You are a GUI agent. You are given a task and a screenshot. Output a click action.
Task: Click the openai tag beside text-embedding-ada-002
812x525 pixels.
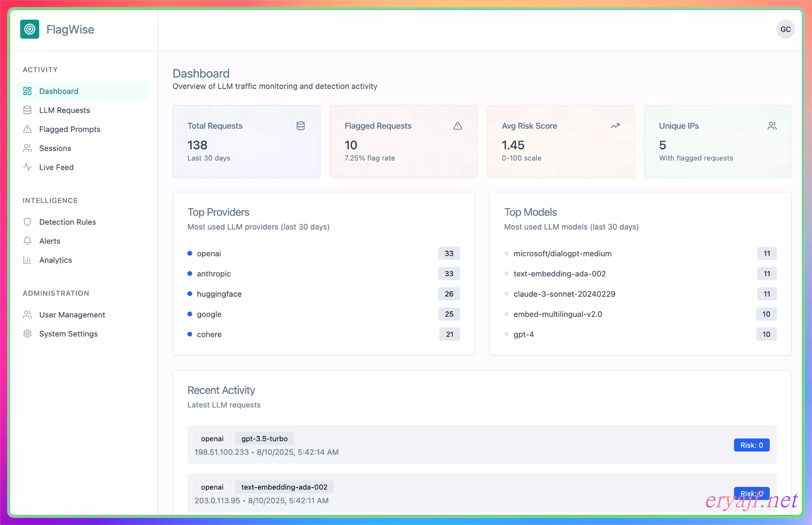[212, 487]
